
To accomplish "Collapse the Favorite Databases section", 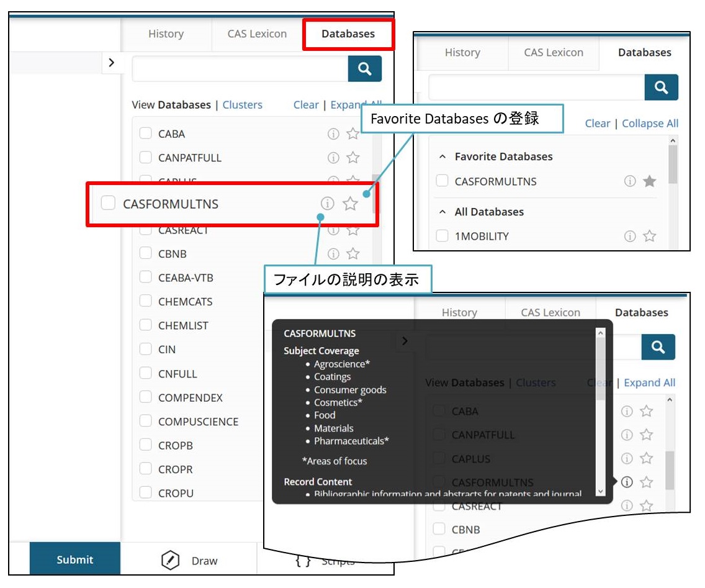I will click(x=442, y=156).
